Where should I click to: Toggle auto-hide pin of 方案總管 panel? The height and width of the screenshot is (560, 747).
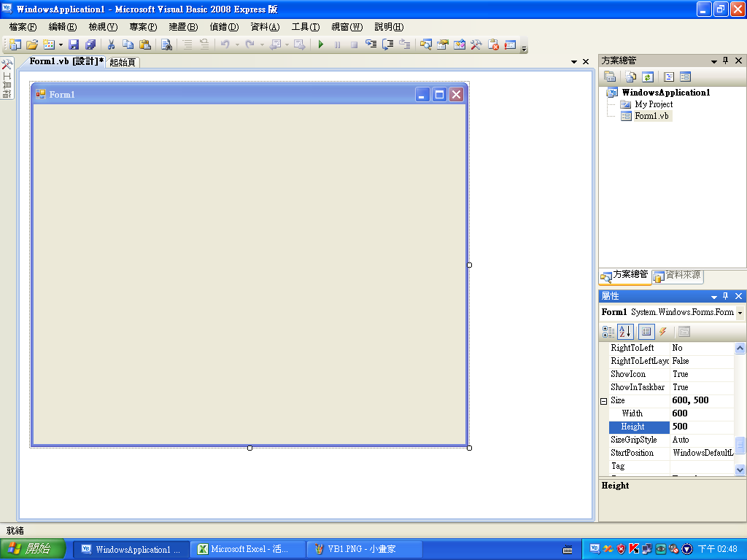click(726, 61)
